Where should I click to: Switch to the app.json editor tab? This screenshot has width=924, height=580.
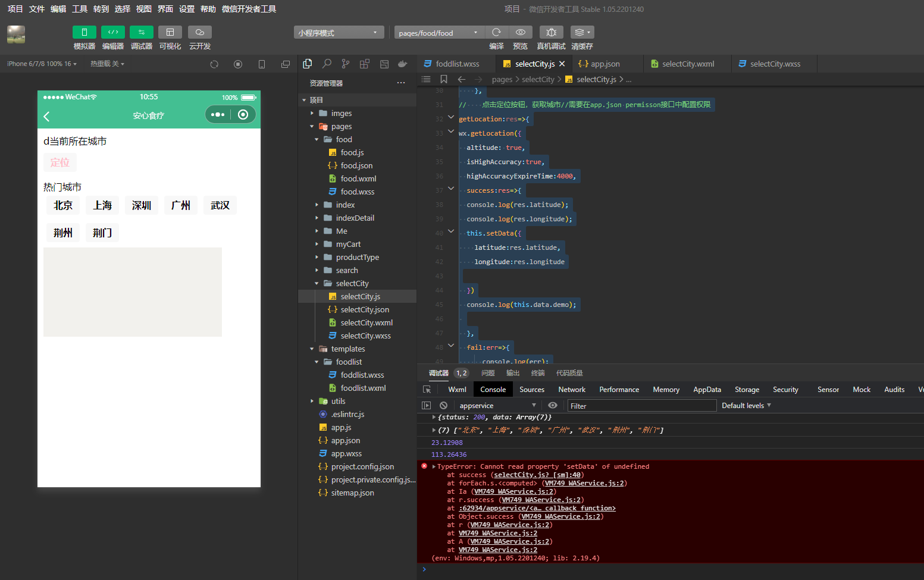point(604,64)
